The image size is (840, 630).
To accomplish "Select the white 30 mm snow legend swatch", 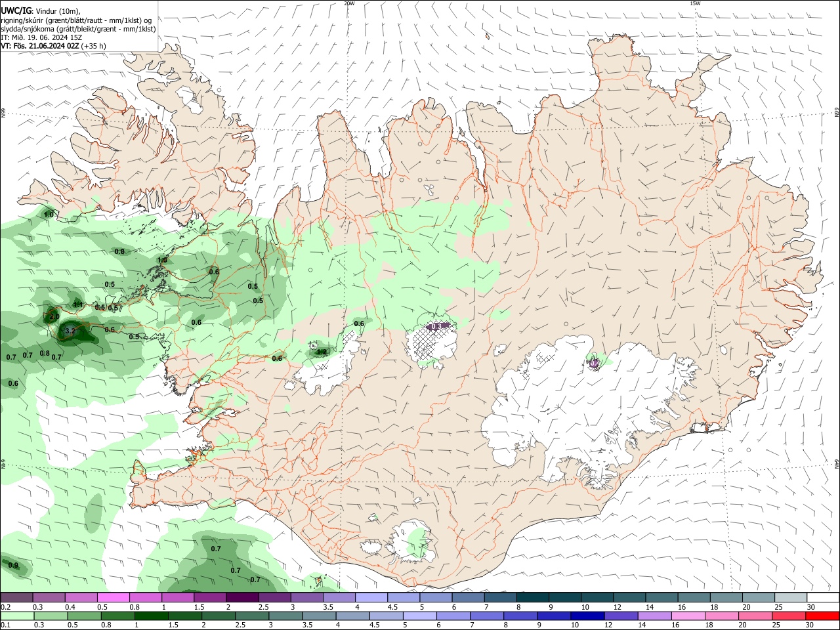I will click(824, 597).
